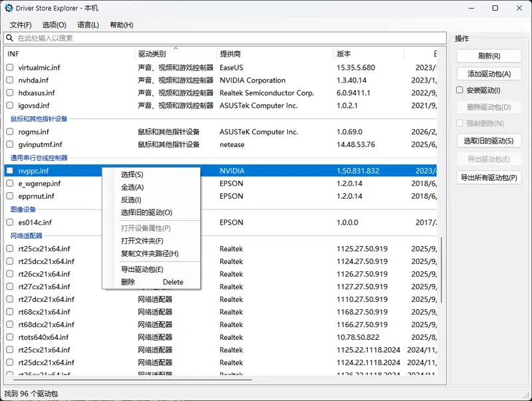Select version 1.0.69.0 cell
532x401 pixels.
(x=349, y=132)
